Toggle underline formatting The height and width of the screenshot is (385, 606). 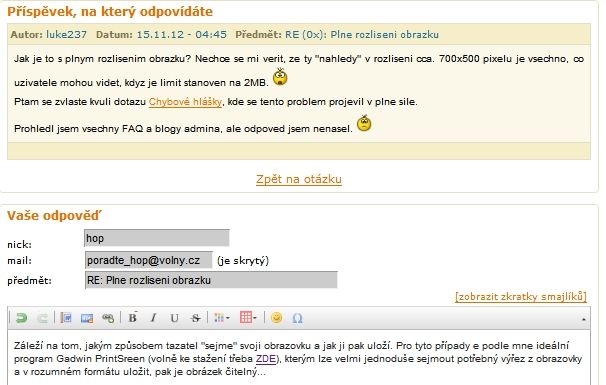pos(174,318)
